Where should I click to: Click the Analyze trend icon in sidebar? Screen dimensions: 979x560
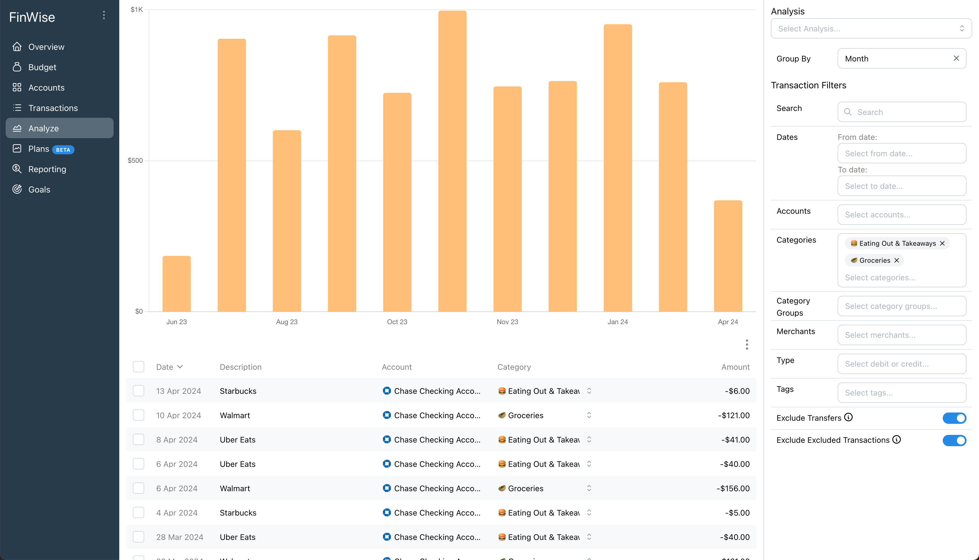(17, 128)
